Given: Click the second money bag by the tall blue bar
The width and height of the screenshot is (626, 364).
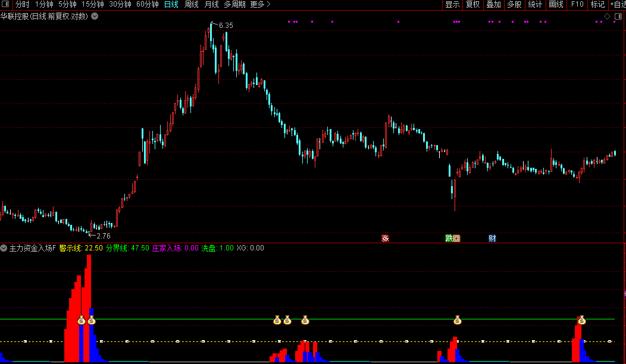Looking at the screenshot, I should pos(92,320).
